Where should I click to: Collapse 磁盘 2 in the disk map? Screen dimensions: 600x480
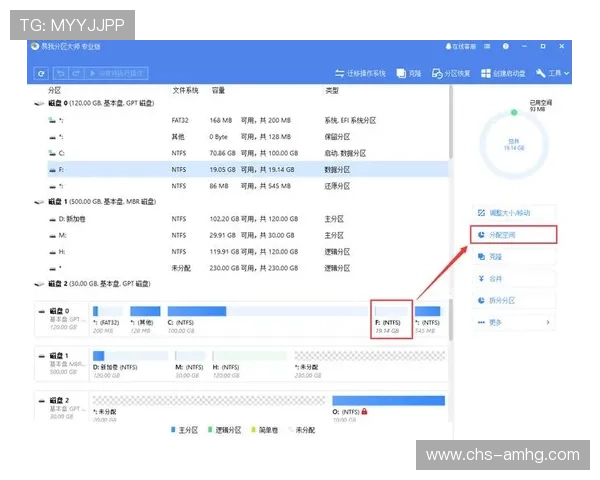[x=41, y=401]
